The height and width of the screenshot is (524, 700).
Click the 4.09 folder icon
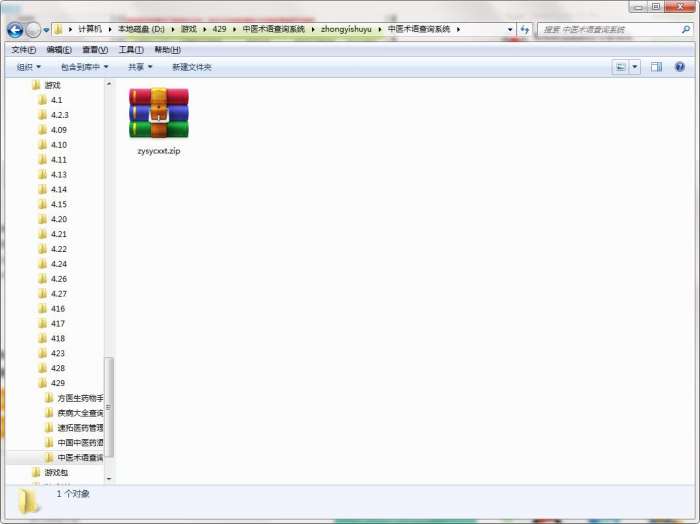(42, 130)
